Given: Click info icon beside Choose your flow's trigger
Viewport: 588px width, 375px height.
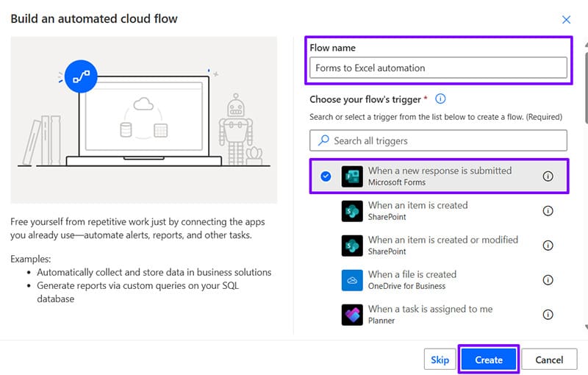Looking at the screenshot, I should tap(441, 99).
